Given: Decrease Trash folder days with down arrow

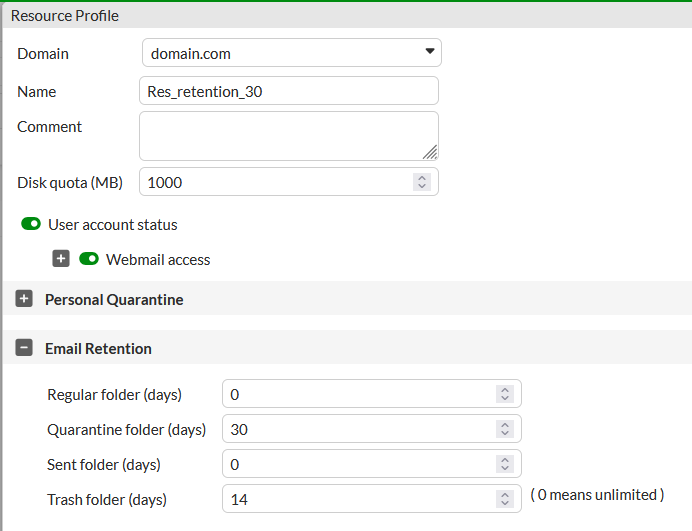Looking at the screenshot, I should click(x=505, y=504).
